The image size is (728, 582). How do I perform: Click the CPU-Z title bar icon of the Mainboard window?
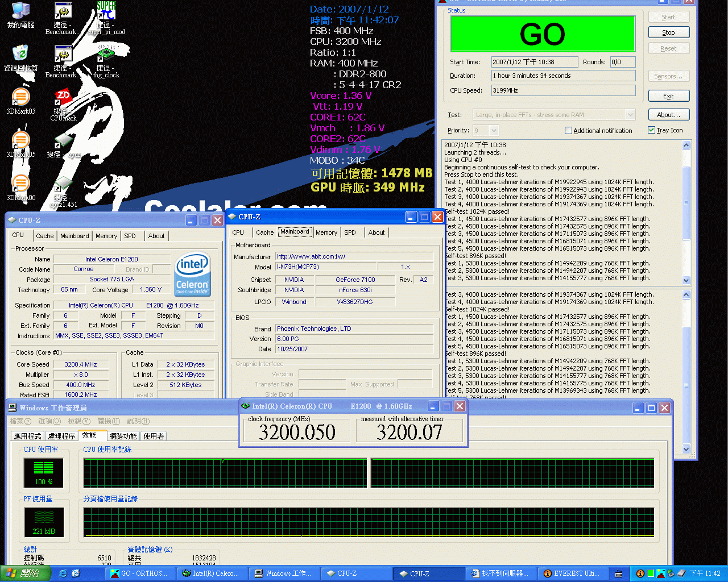tap(231, 217)
